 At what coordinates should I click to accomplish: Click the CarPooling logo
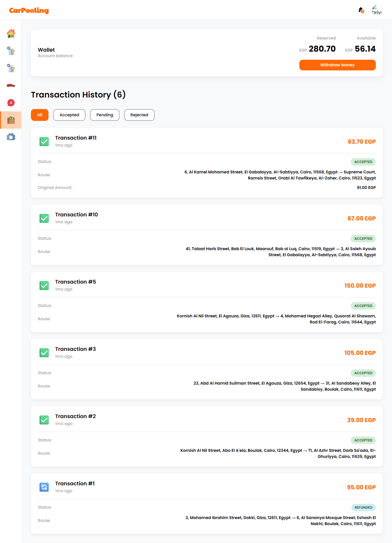(29, 10)
